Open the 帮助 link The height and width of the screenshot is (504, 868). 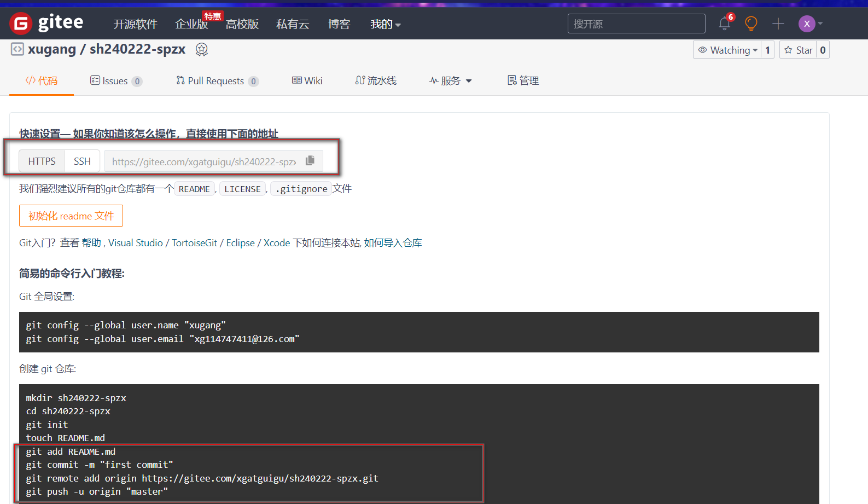(91, 243)
